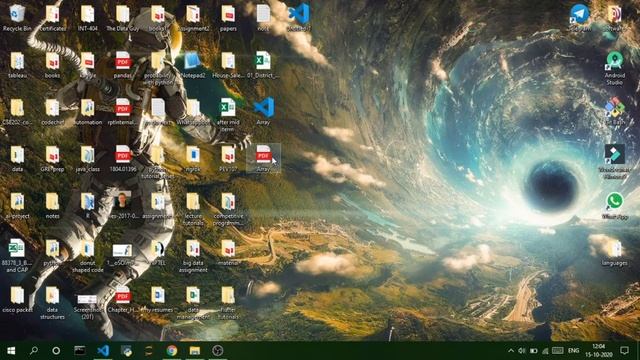Select the notes folder icon
Image resolution: width=640 pixels, height=360 pixels.
point(52,206)
